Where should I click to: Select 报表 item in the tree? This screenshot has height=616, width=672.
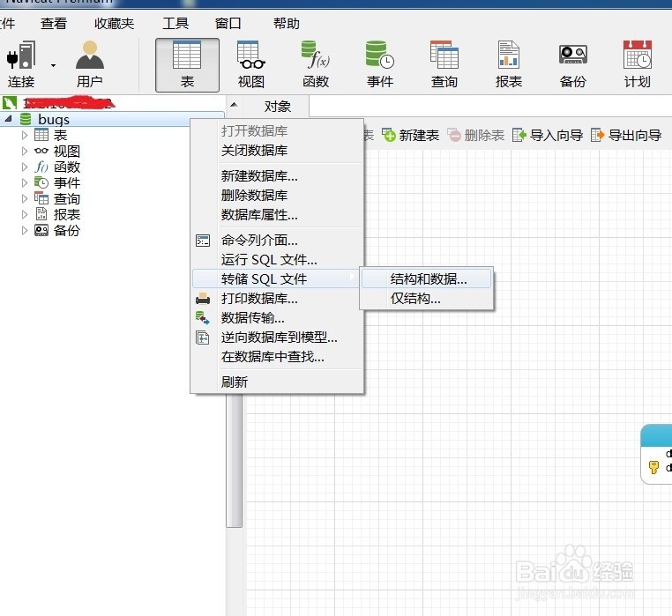point(67,215)
